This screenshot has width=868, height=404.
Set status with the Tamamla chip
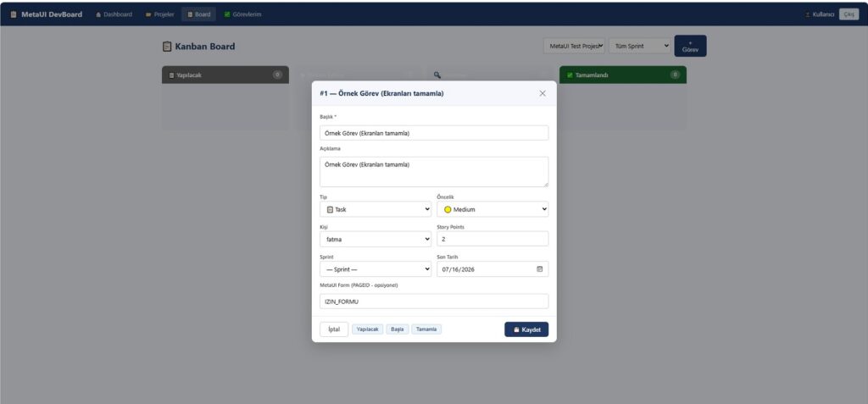426,329
